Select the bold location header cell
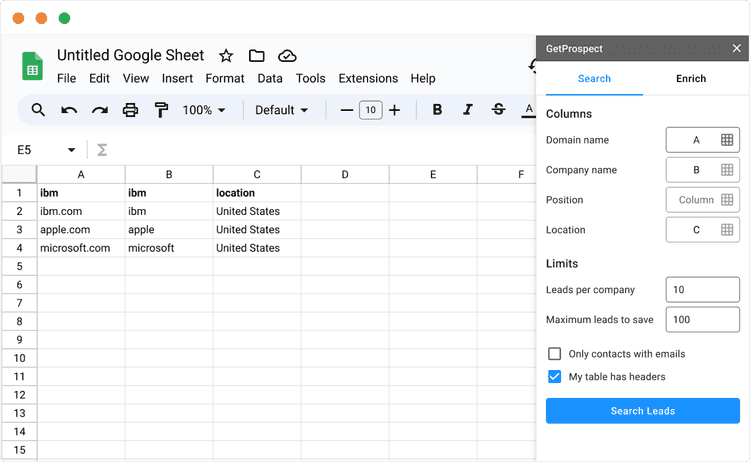Viewport: 750px width, 462px height. (x=257, y=193)
